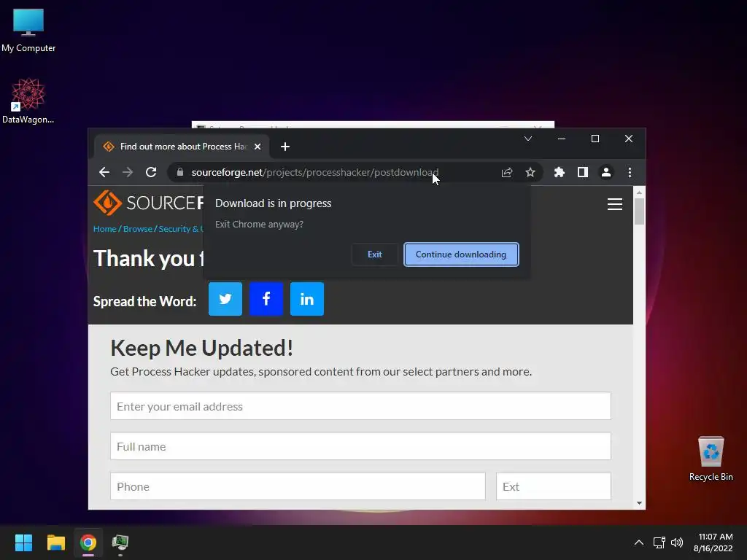
Task: Open network status tray icon
Action: tap(659, 542)
